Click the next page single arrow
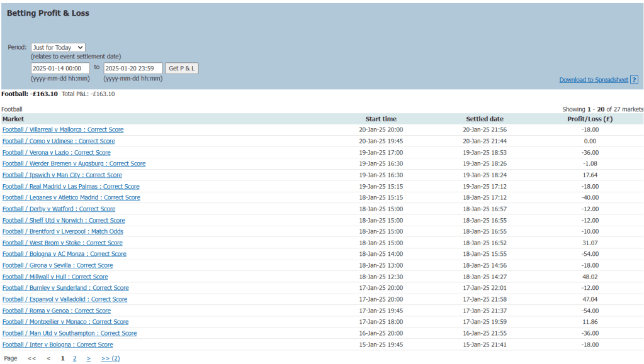Viewport: 644px width, 364px height. [x=89, y=358]
